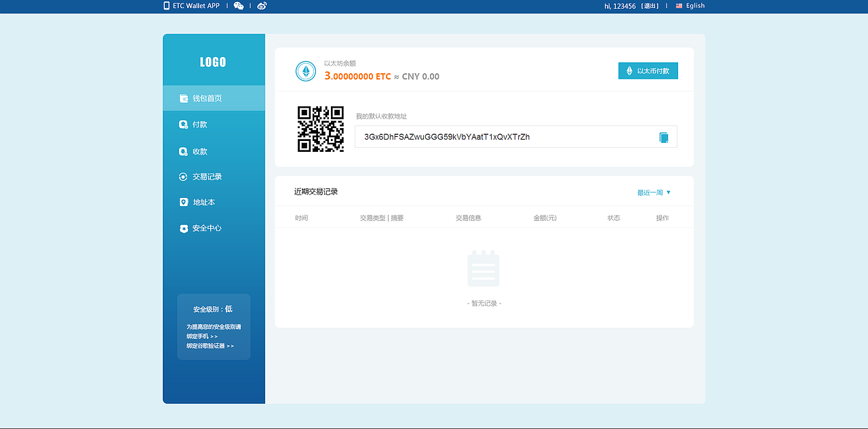868x429 pixels.
Task: Open the 绑定手机 bind phone link
Action: pos(201,335)
